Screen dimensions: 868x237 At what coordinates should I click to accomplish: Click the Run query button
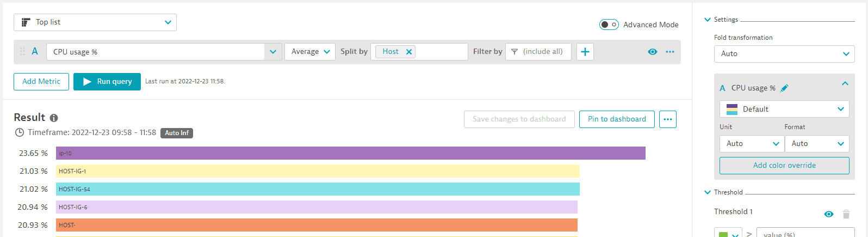(x=107, y=82)
